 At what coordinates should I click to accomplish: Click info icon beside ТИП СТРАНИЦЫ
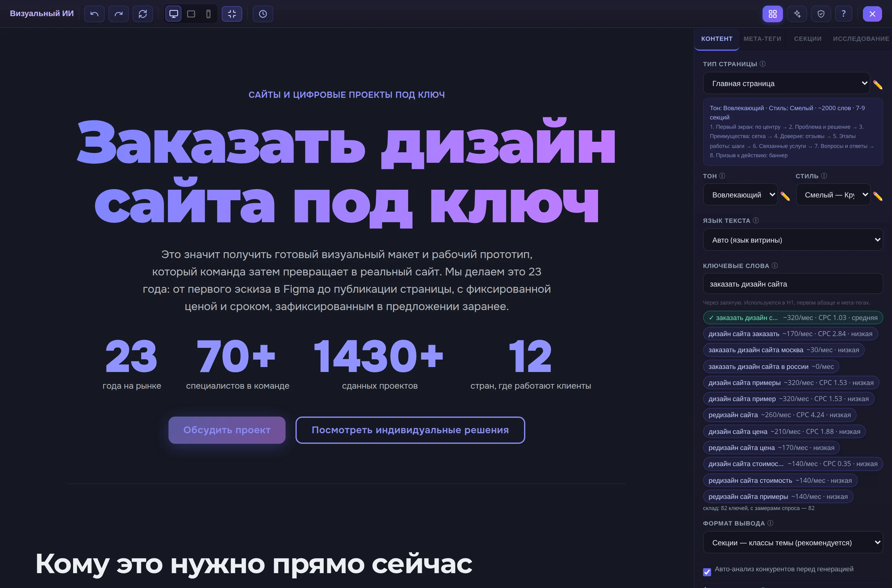pyautogui.click(x=763, y=64)
